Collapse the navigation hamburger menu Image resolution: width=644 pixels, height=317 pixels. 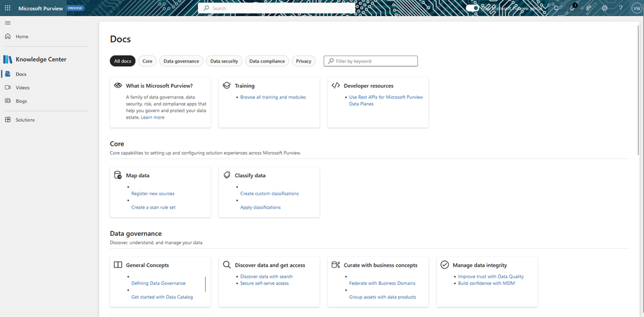7,23
